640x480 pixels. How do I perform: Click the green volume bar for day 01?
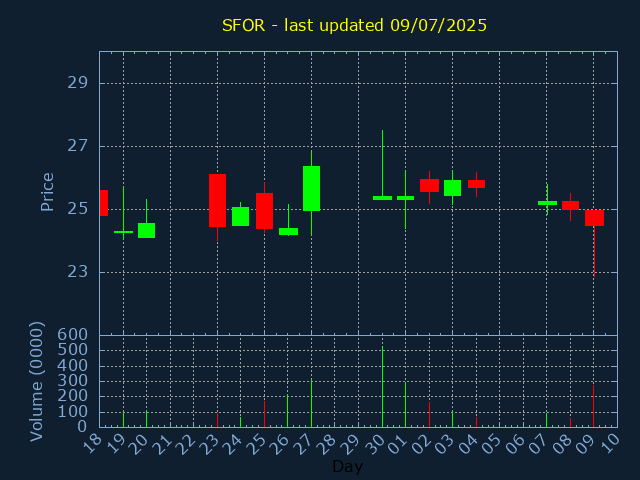pos(405,404)
